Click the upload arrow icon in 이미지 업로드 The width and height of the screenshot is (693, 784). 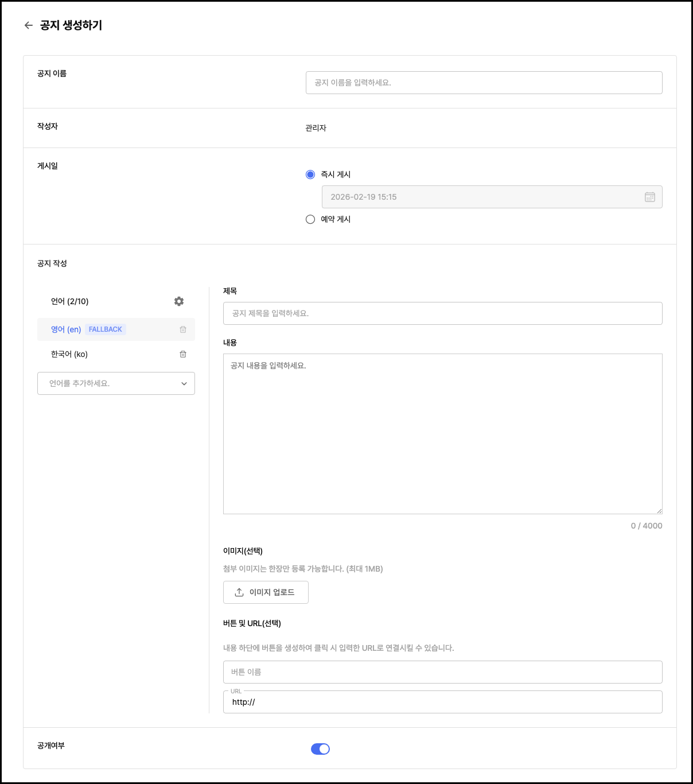(x=239, y=592)
